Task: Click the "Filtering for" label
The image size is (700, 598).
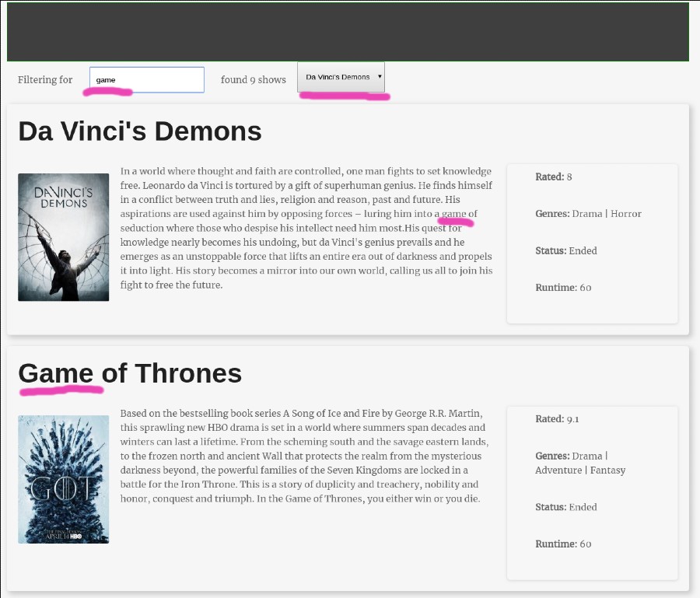Action: click(45, 79)
